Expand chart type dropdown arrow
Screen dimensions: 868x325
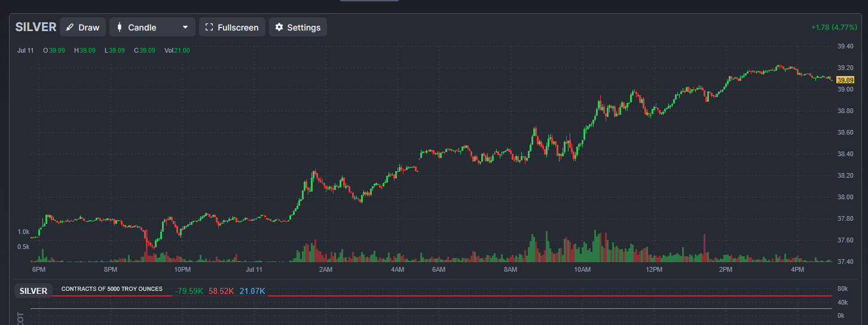coord(185,28)
